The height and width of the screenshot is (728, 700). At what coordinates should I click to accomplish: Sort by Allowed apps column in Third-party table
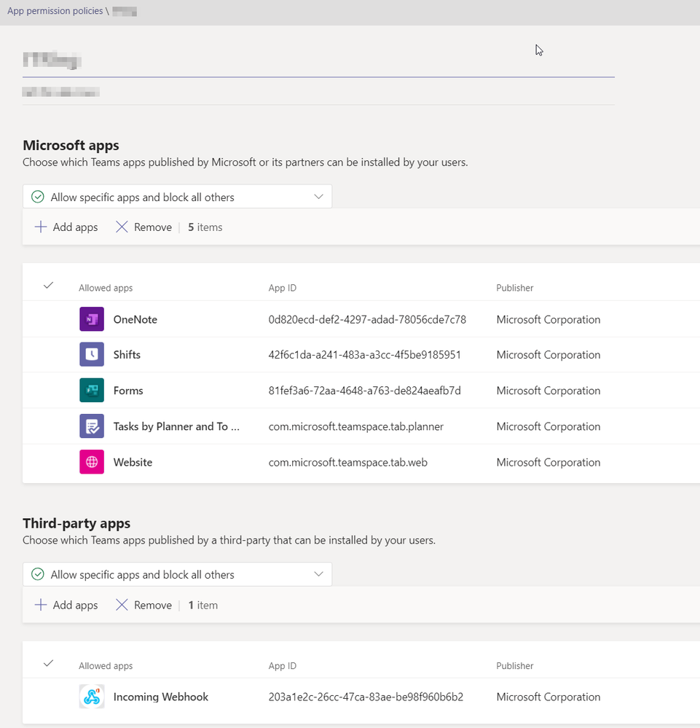[x=106, y=666]
